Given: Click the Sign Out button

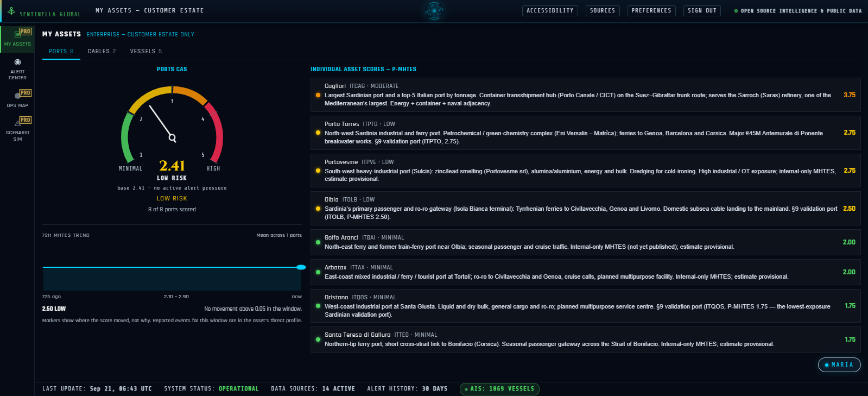Looking at the screenshot, I should 702,10.
